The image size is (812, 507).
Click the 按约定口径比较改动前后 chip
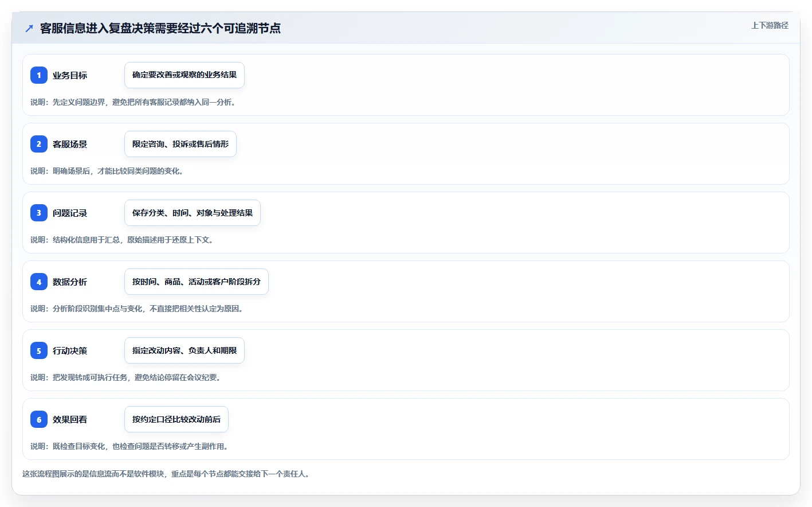[x=176, y=419]
